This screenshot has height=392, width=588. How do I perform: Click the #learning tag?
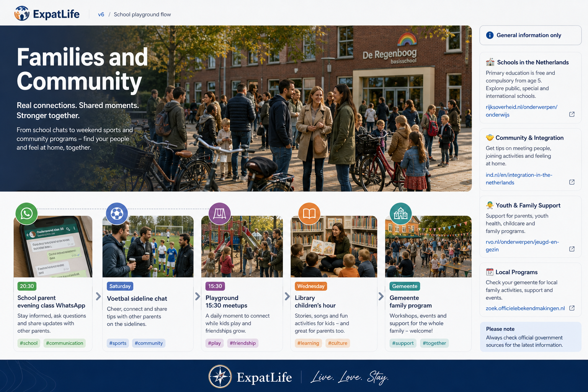click(308, 343)
